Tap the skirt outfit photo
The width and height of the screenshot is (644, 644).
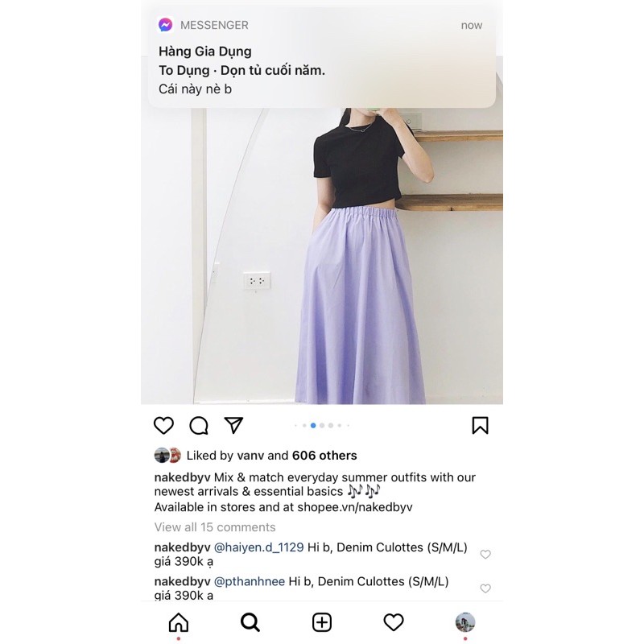point(322,256)
